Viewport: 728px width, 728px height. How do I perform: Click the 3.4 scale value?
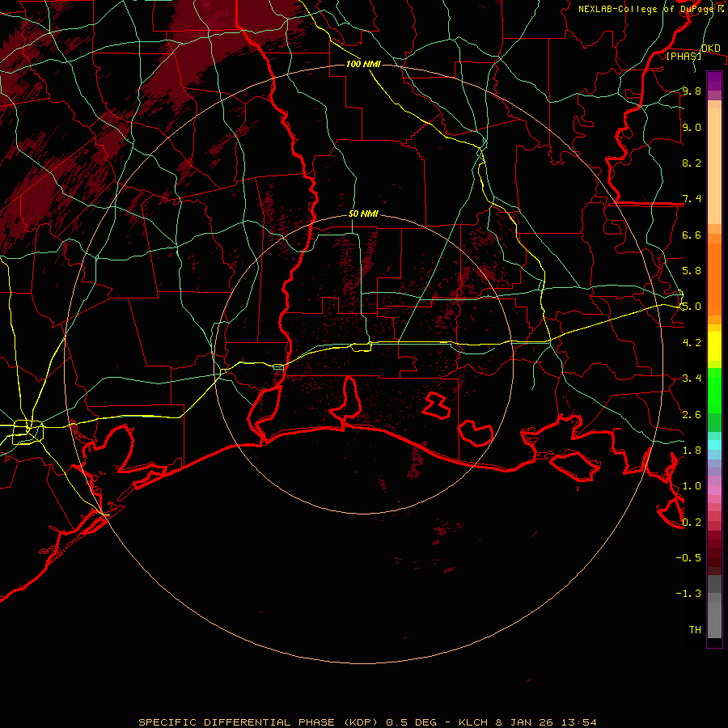click(x=692, y=379)
